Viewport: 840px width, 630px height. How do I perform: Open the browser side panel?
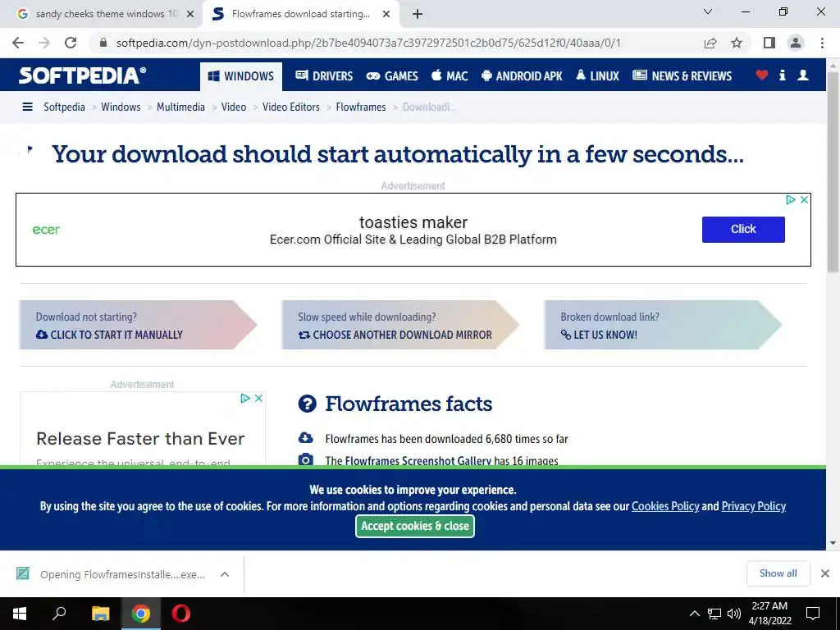click(769, 43)
